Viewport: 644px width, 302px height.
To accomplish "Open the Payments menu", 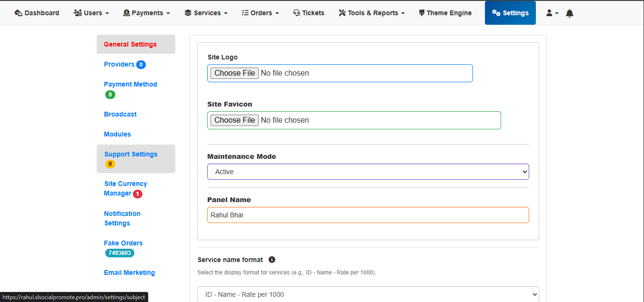I will click(x=146, y=13).
